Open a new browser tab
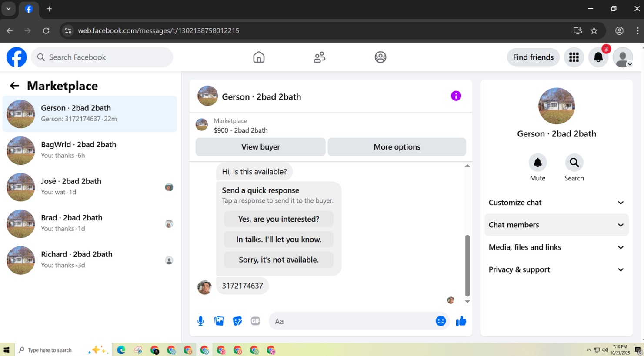Viewport: 644px width, 356px height. pos(49,9)
